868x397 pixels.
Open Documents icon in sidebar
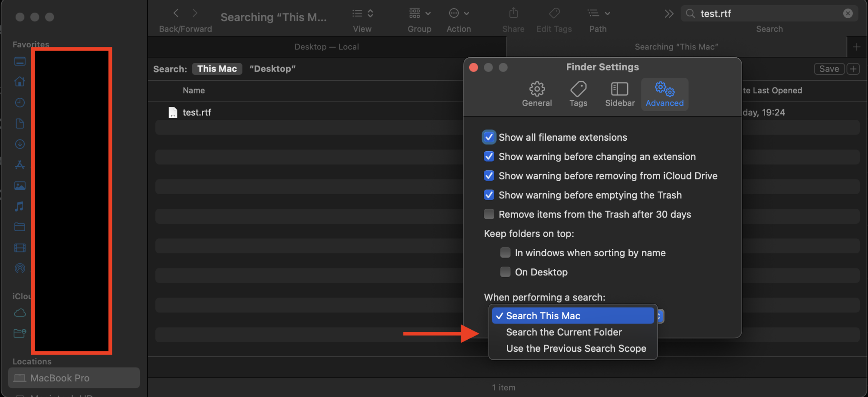tap(20, 123)
